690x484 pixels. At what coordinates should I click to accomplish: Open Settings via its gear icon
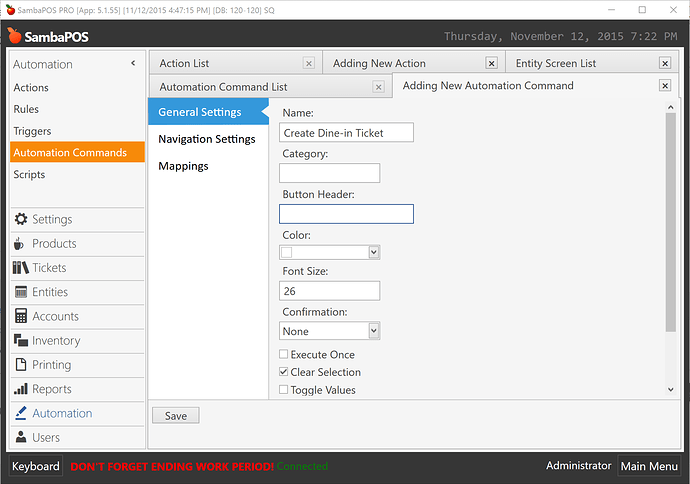coord(21,219)
